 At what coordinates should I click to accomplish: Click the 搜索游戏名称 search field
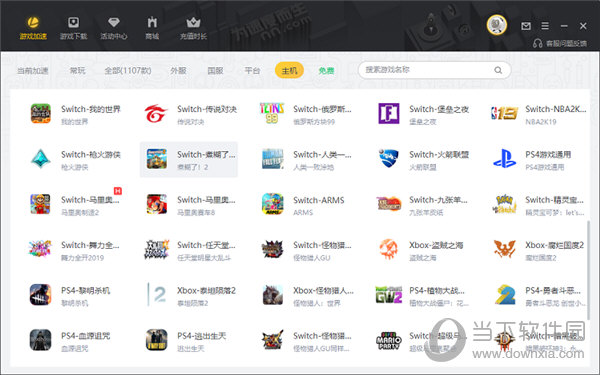434,70
